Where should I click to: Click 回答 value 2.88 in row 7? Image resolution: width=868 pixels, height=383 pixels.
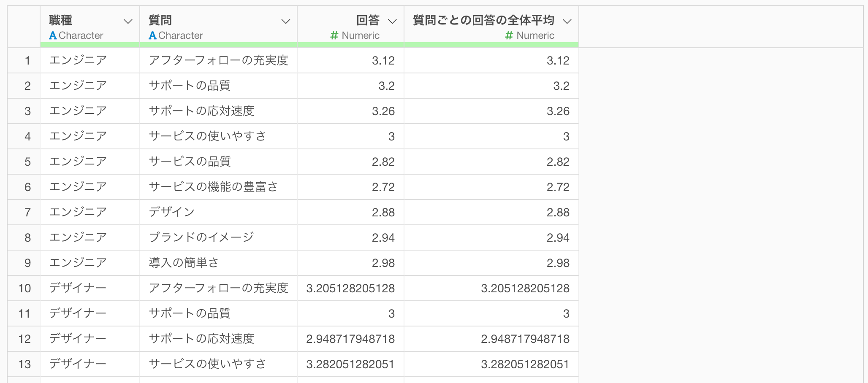point(383,212)
